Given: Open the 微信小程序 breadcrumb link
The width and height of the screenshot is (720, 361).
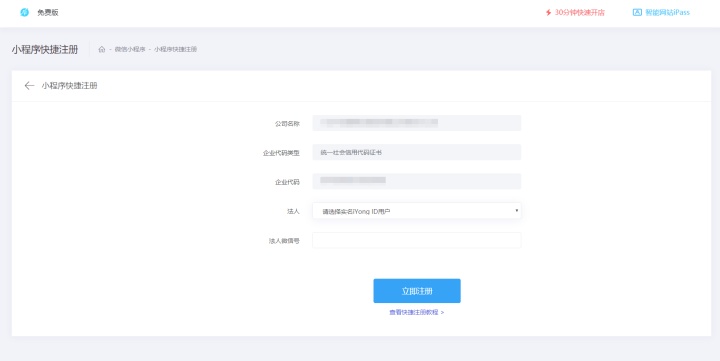Looking at the screenshot, I should 130,49.
